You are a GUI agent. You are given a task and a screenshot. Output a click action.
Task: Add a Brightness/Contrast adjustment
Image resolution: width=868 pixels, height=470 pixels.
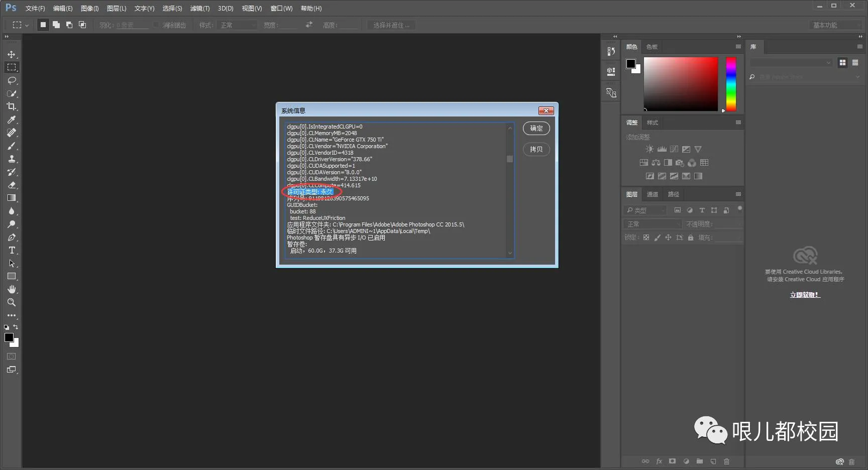[x=649, y=149]
